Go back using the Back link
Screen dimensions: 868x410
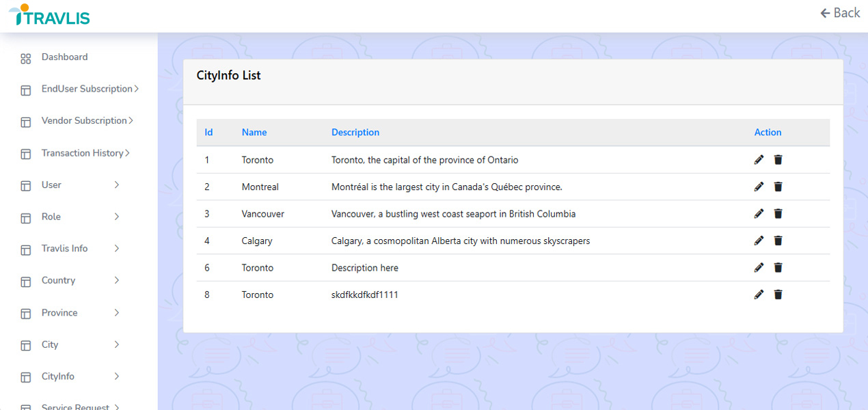[840, 13]
